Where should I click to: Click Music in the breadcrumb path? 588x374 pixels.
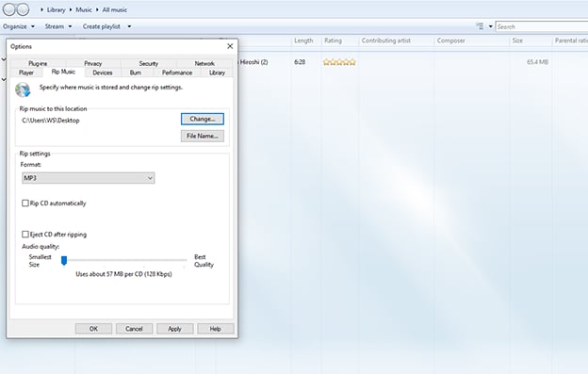(x=84, y=9)
